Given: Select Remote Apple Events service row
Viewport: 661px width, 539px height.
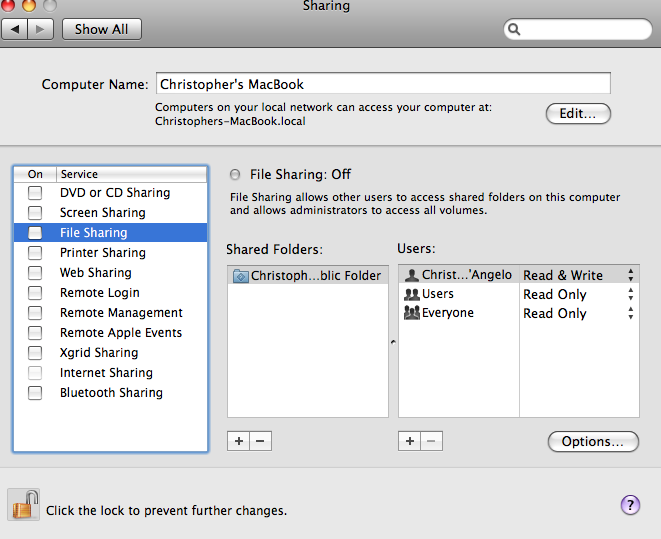Looking at the screenshot, I should [x=110, y=333].
